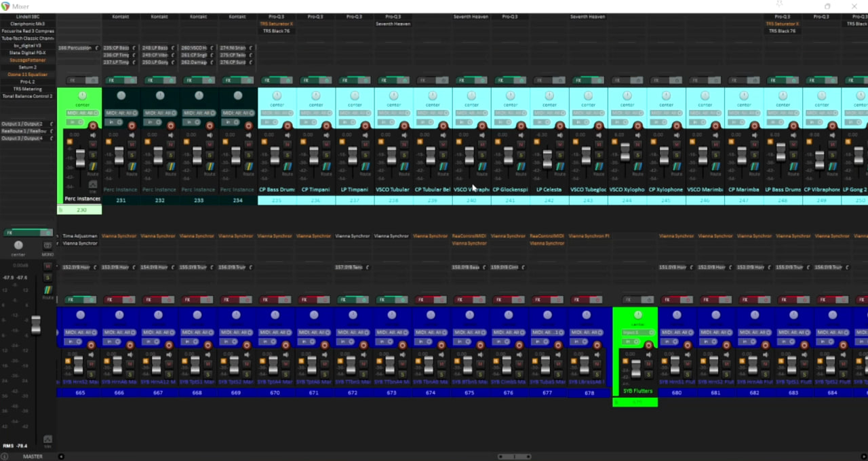Toggle the monitor speaker on track 232

tap(170, 135)
